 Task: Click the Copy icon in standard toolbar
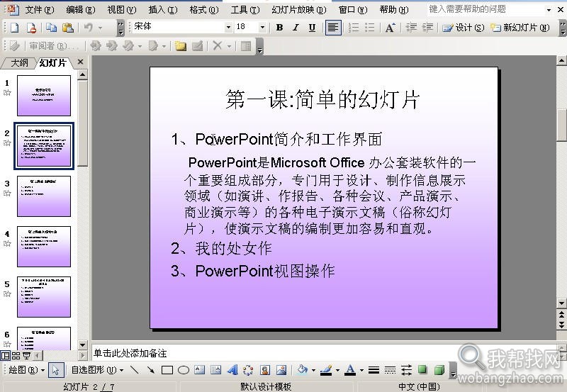click(x=51, y=28)
